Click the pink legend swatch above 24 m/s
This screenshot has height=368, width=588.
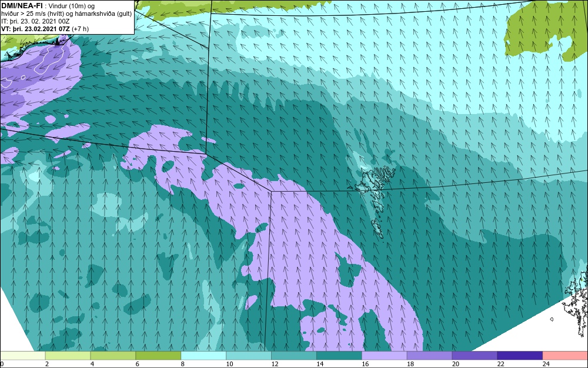tap(565, 356)
